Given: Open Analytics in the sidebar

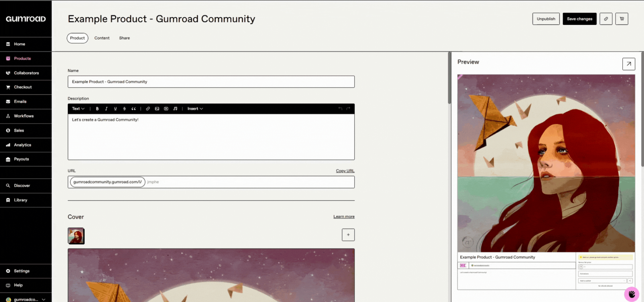Looking at the screenshot, I should [26, 145].
